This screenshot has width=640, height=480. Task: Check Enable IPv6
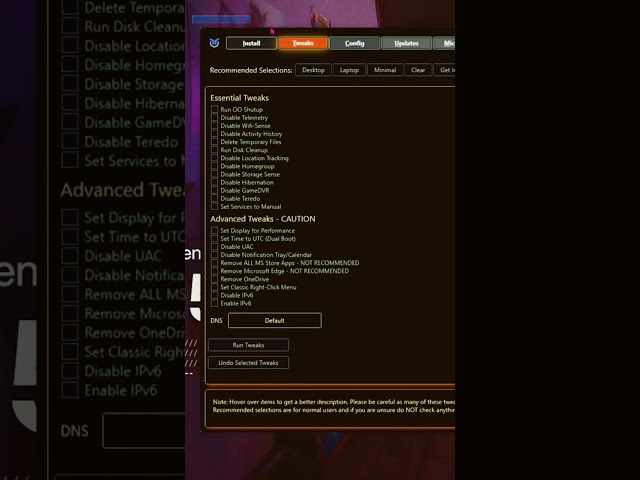click(x=214, y=303)
